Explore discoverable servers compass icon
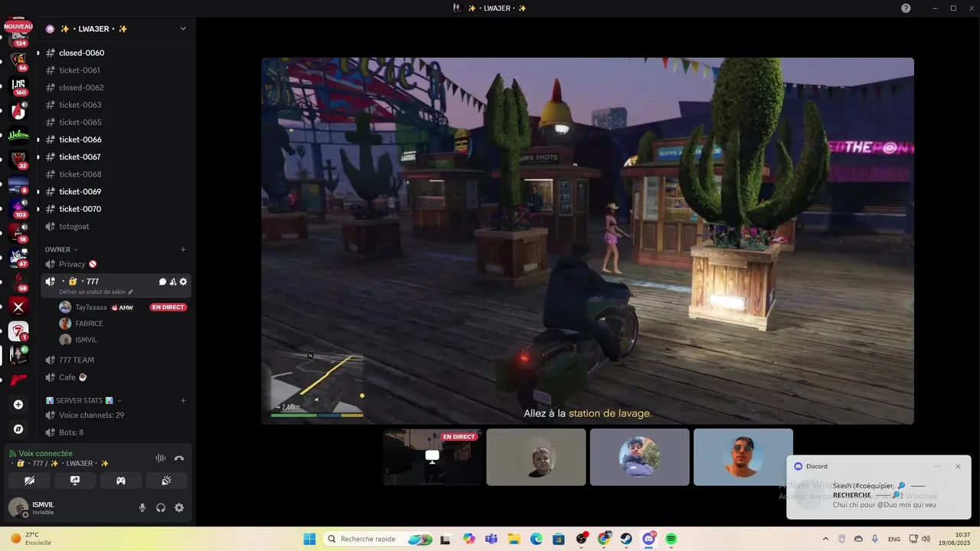Viewport: 980px width, 551px height. tap(18, 429)
